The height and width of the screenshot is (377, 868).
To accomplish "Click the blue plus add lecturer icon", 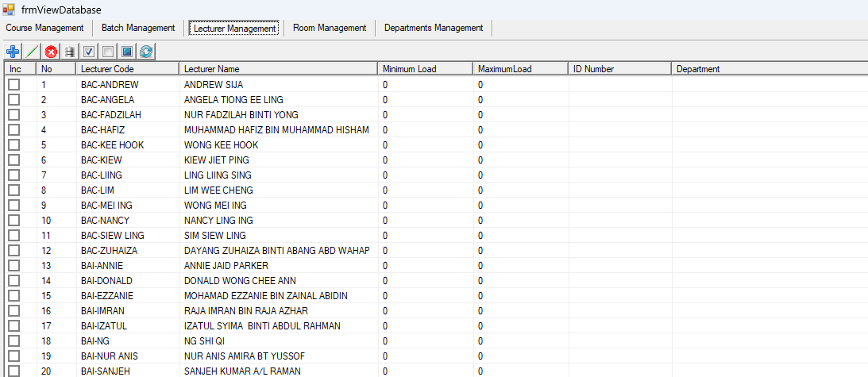I will tap(12, 52).
